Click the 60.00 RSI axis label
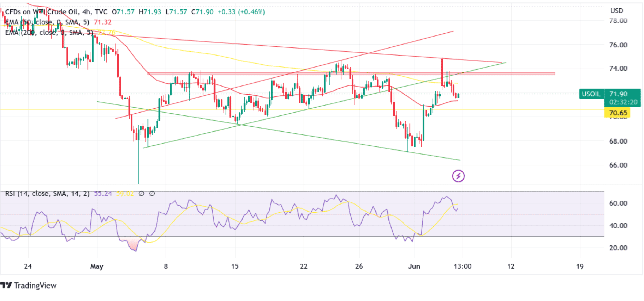Image resolution: width=644 pixels, height=301 pixels. click(x=618, y=203)
